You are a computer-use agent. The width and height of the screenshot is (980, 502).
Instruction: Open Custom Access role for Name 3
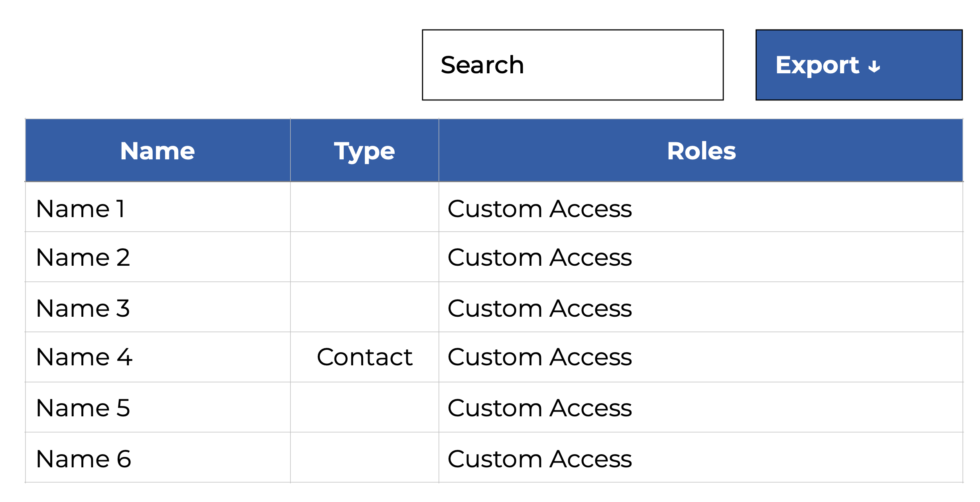539,308
